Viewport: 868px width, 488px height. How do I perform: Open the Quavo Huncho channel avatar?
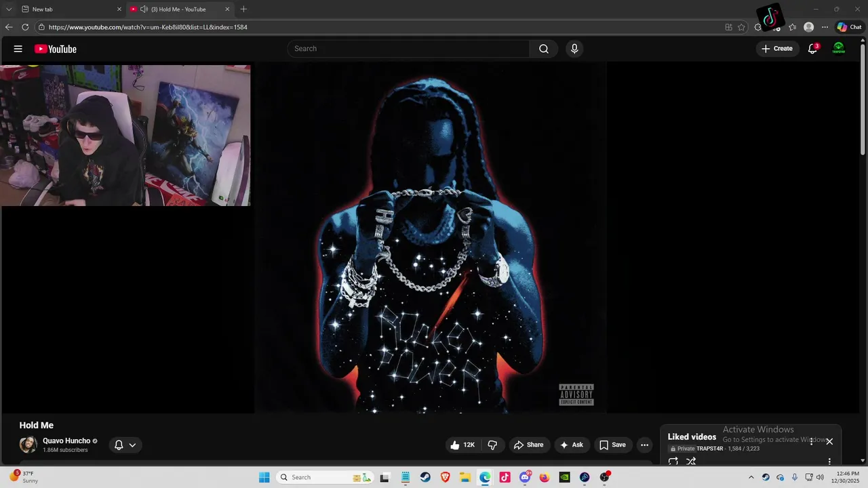[x=28, y=445]
